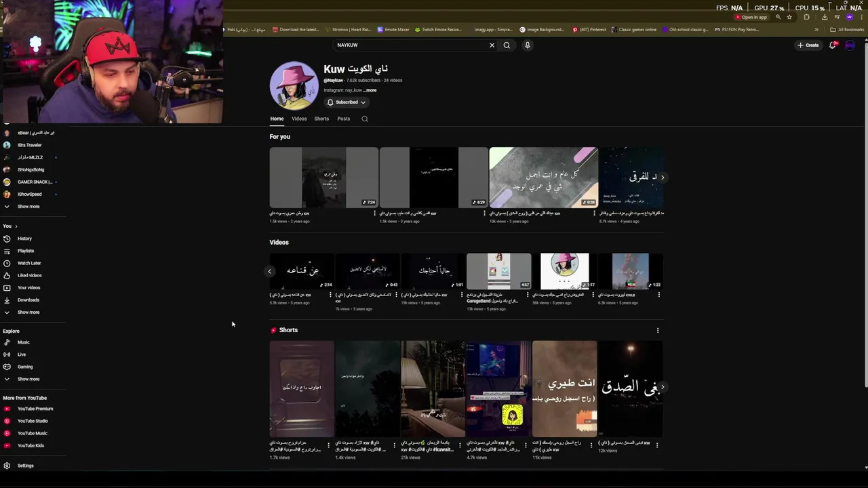Image resolution: width=868 pixels, height=488 pixels.
Task: Clear the NAYKUW search text
Action: coord(492,45)
